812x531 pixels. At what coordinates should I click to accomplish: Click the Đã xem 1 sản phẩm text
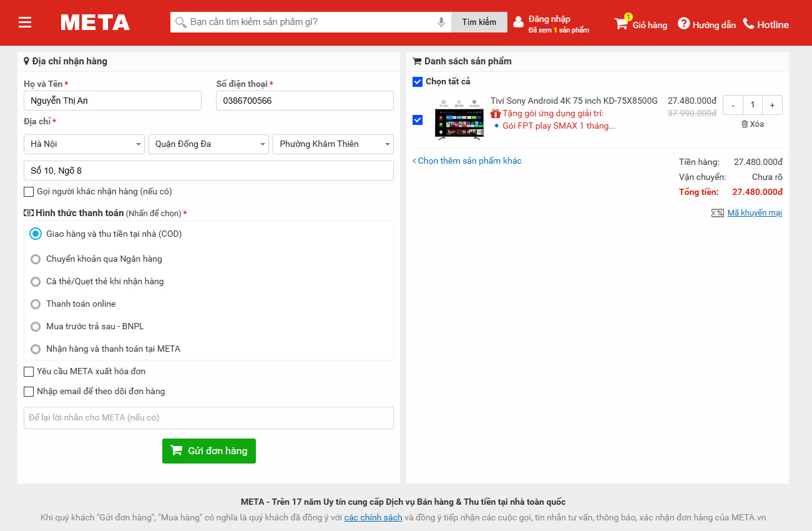tap(559, 30)
